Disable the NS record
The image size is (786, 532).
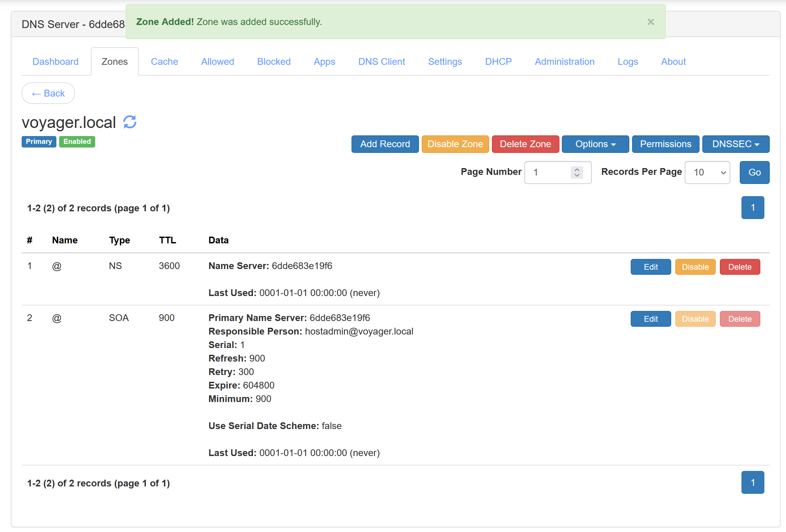point(695,267)
